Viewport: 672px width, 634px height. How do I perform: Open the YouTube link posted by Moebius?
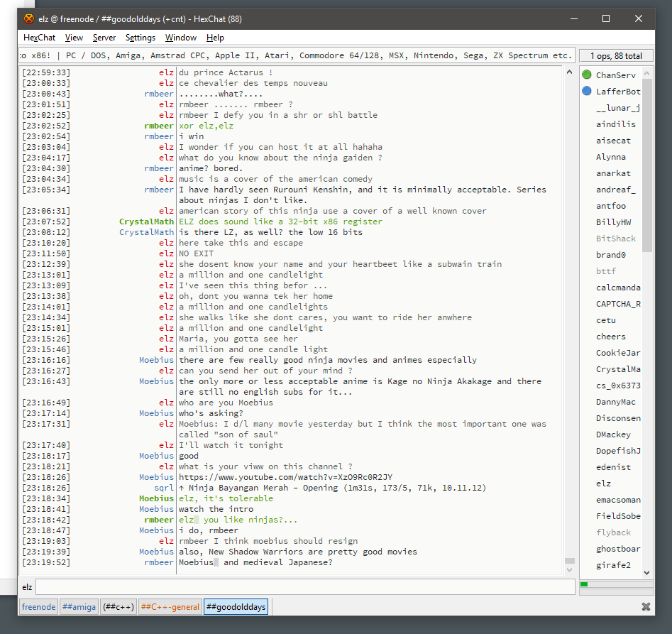coord(285,477)
